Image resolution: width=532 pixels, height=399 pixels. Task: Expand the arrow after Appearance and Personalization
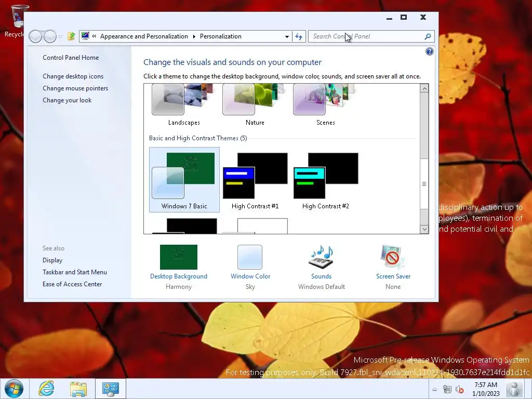194,36
